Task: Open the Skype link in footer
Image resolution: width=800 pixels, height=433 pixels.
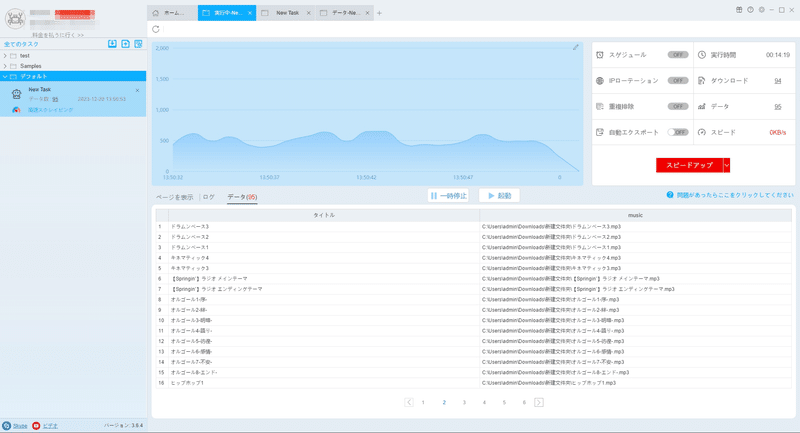Action: [x=20, y=426]
